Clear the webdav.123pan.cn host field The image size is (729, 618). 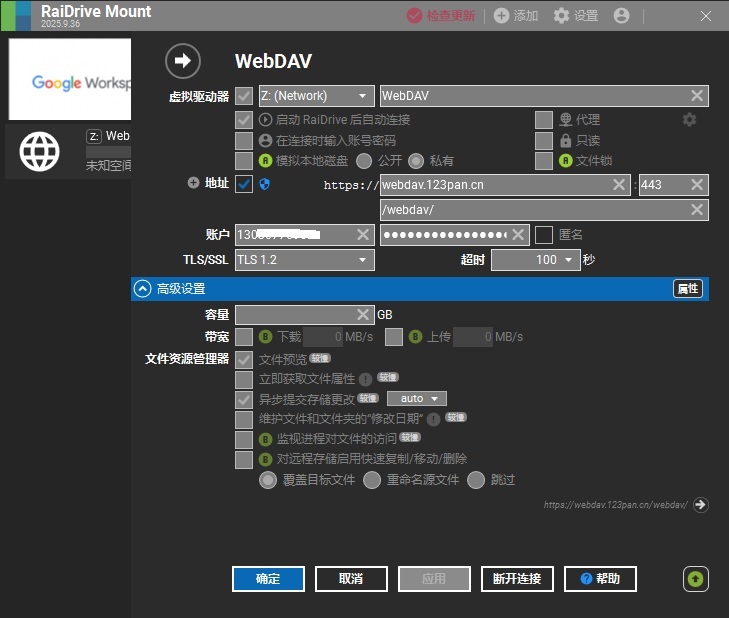(618, 185)
